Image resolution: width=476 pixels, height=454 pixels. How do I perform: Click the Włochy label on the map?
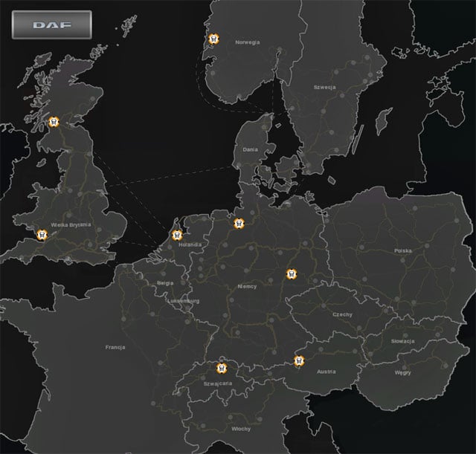240,429
